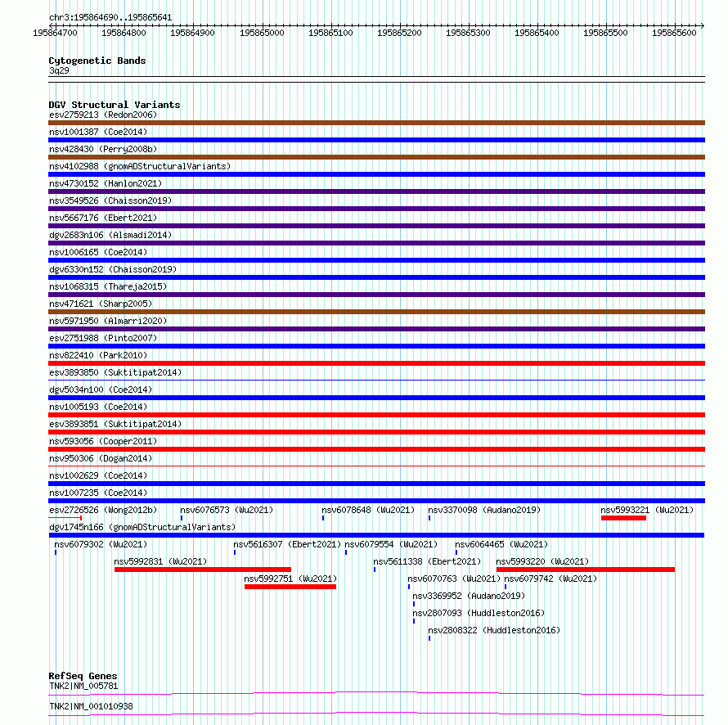Click nsv1002629 (Coe2014) label

coord(98,475)
